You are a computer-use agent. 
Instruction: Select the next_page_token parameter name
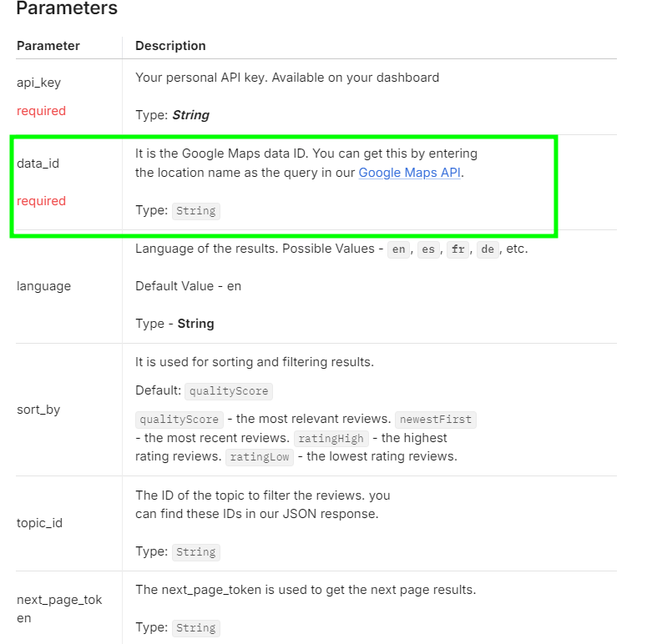[59, 609]
